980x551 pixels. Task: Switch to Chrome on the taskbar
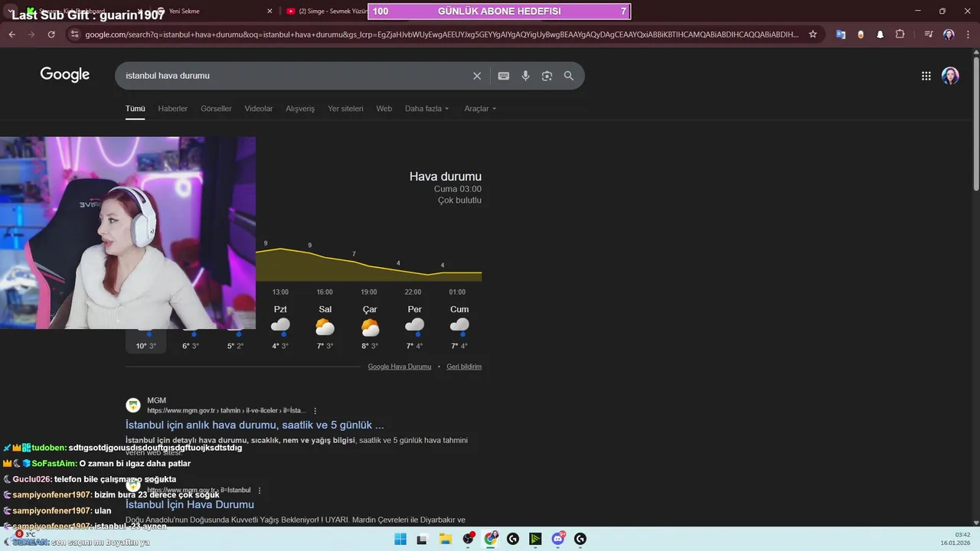(491, 539)
